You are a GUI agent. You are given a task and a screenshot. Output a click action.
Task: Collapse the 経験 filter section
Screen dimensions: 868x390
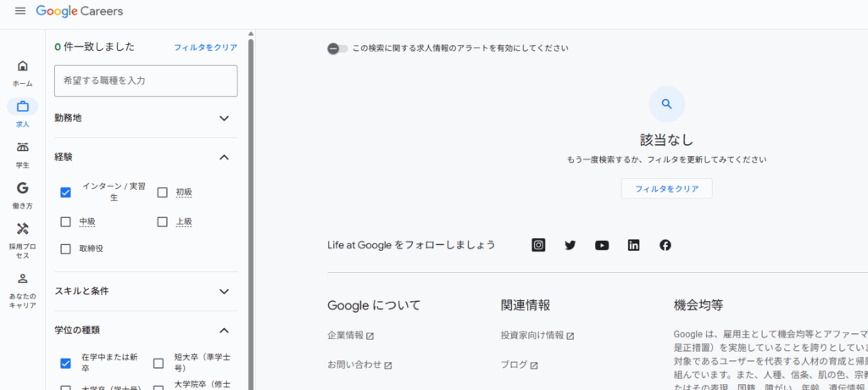(x=224, y=158)
